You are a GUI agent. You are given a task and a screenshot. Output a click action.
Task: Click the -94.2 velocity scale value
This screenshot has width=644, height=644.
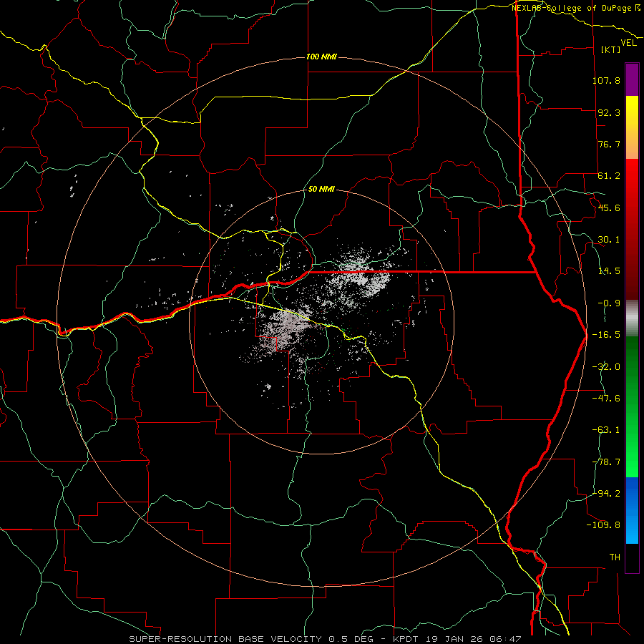click(x=606, y=493)
